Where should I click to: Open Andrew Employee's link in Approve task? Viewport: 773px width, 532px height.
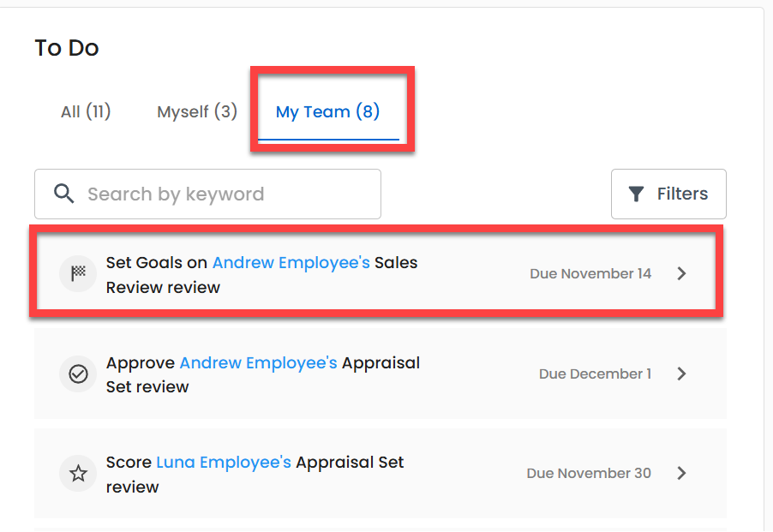tap(258, 363)
